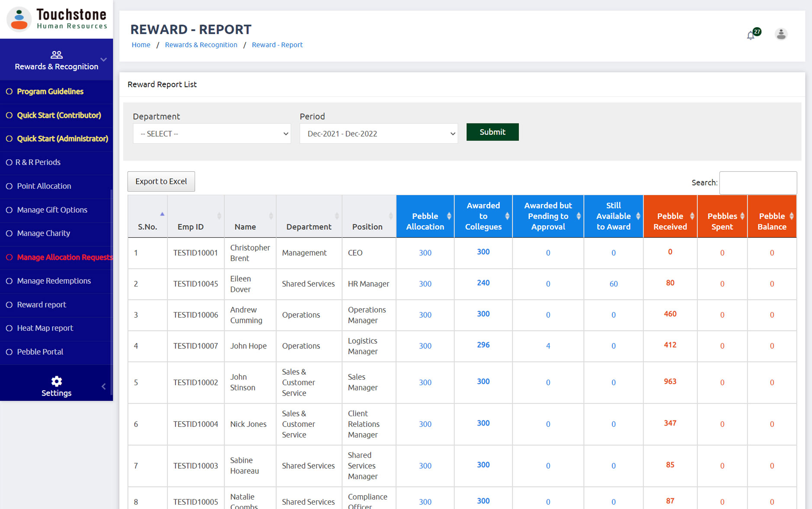Sort by Pebble Received column arrows

click(x=692, y=216)
